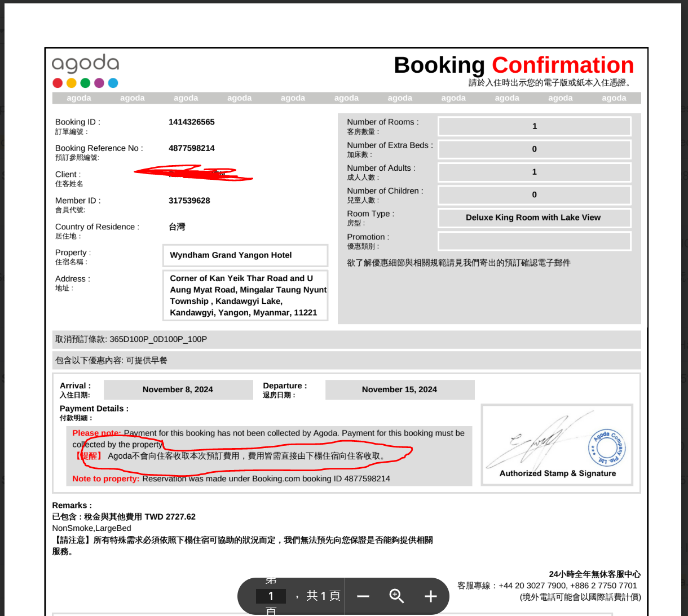Viewport: 688px width, 616px height.
Task: Select arrival date 'November 8, 2024'
Action: click(178, 389)
